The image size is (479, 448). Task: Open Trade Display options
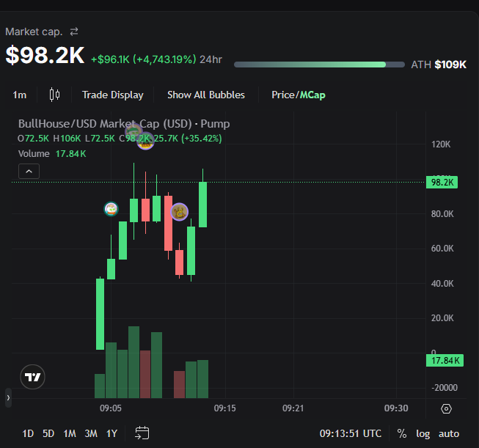tap(113, 95)
